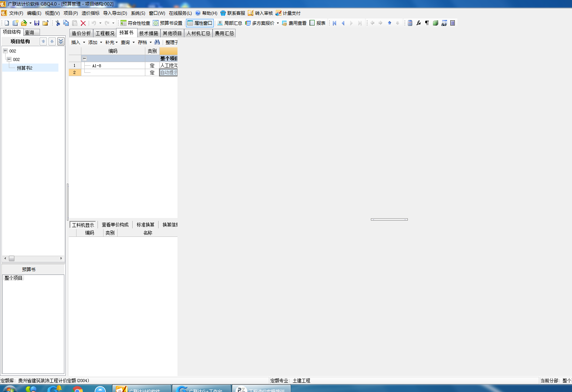Switch to the 技术措施 tab
This screenshot has width=572, height=392.
[149, 33]
